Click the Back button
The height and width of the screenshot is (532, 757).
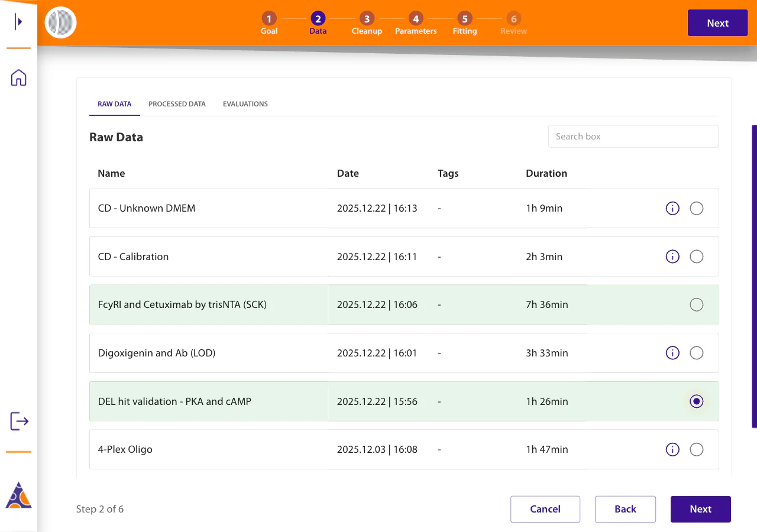point(625,509)
